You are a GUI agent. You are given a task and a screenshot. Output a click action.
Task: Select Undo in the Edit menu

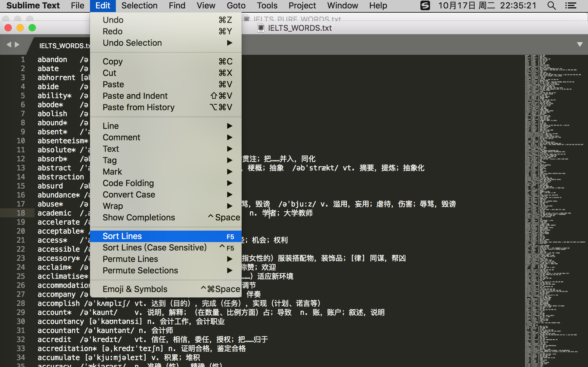pos(166,20)
